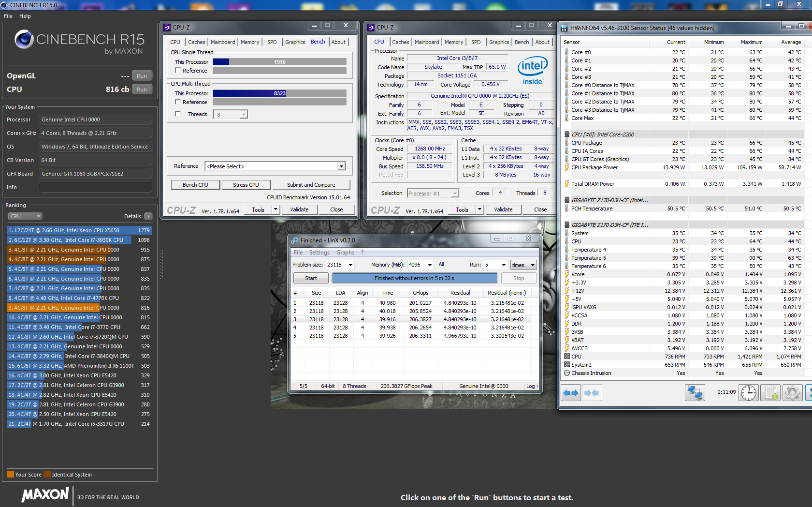Click the Cinebench Info input field
The width and height of the screenshot is (812, 507).
[x=96, y=187]
